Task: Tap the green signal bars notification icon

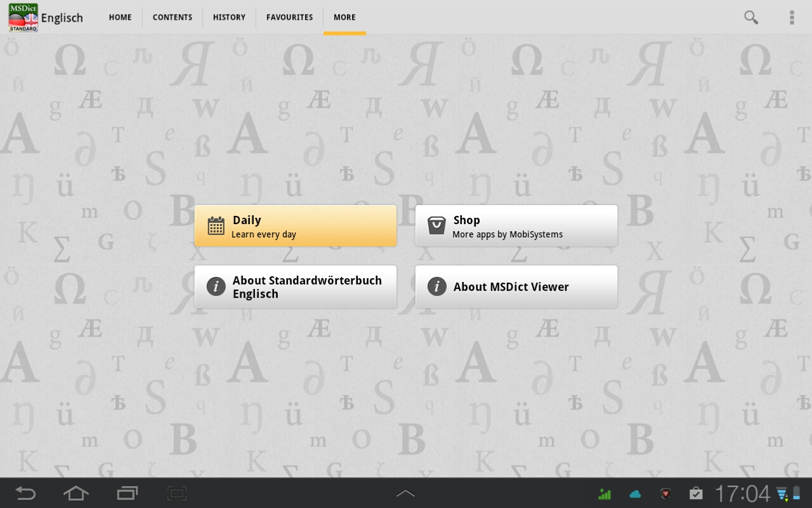Action: 605,493
